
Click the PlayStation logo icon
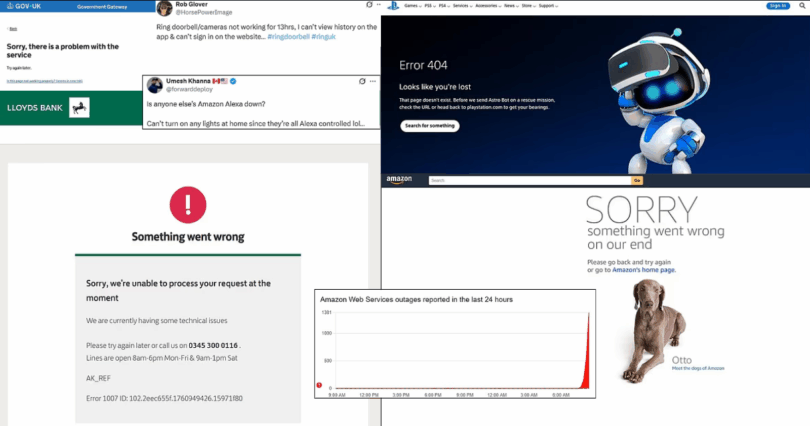(392, 6)
